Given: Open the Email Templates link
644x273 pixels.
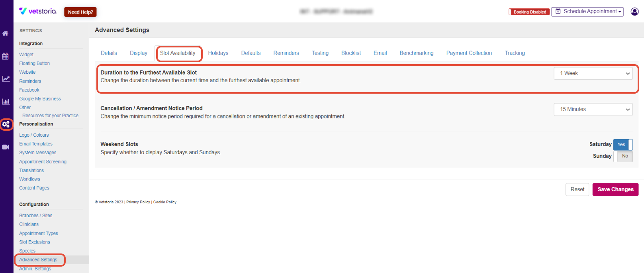Looking at the screenshot, I should tap(36, 144).
